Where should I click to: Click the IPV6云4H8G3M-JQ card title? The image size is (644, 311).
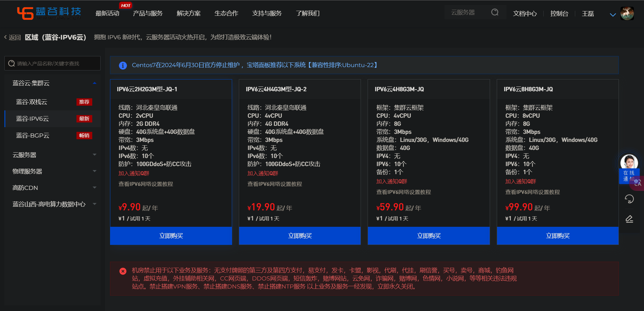(399, 89)
